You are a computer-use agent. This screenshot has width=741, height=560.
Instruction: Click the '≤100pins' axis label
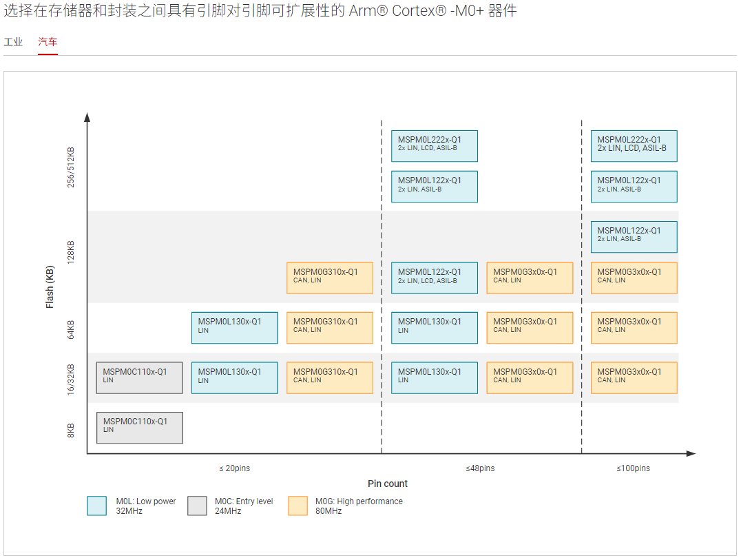[x=634, y=468]
